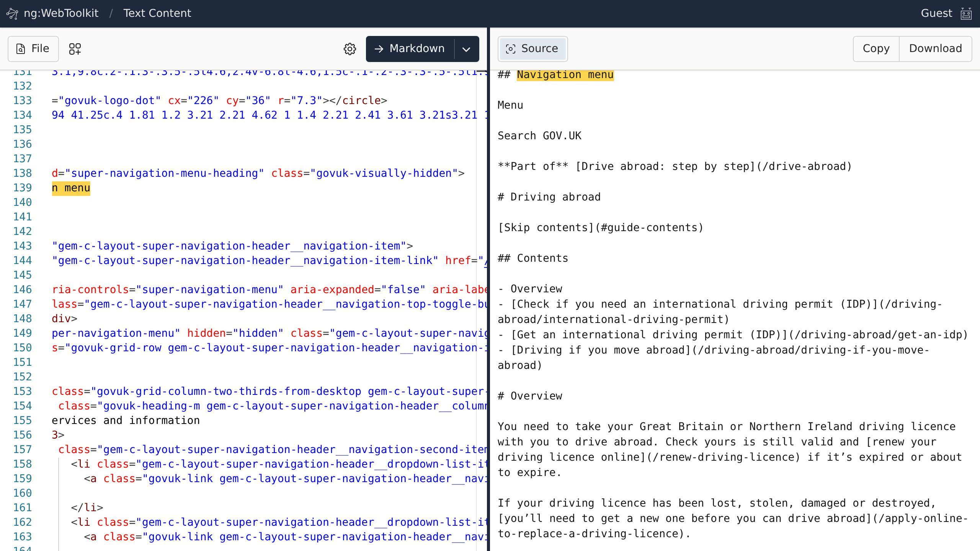Toggle the Source highlight button
Screen dimensions: 980x551
coord(532,49)
